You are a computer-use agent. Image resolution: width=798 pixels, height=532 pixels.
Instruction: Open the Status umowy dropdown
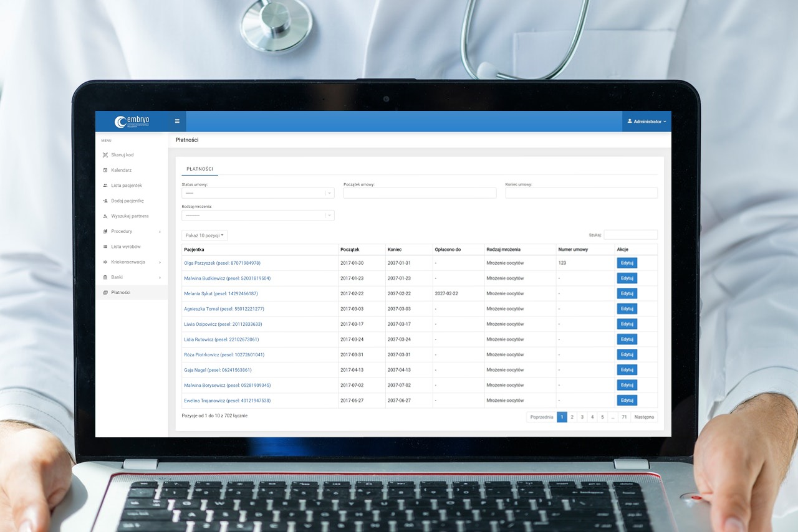[257, 193]
